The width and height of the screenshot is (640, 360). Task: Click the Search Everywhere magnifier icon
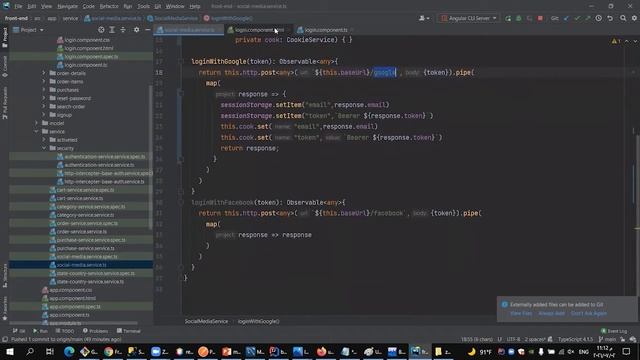pos(623,18)
